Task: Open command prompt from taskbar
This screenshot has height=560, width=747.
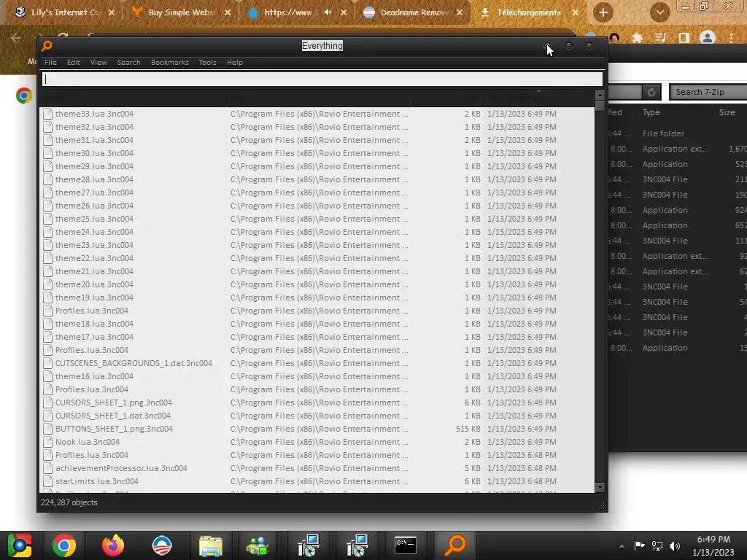Action: (x=406, y=545)
